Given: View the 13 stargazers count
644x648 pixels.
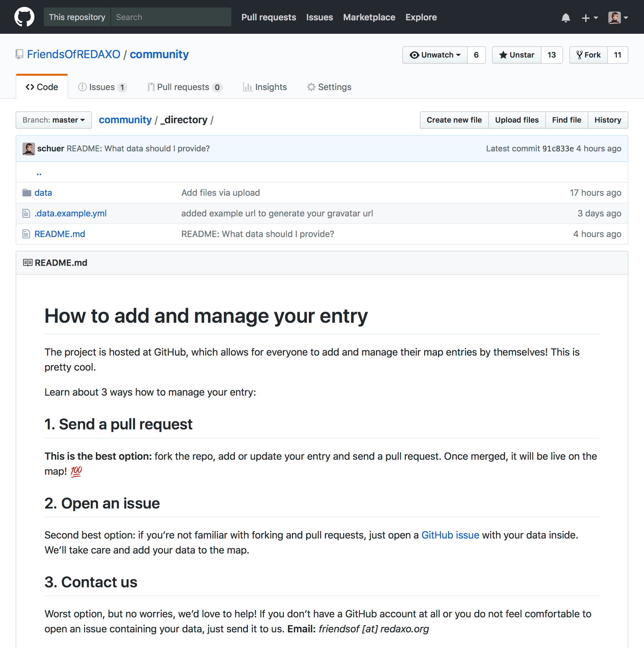Looking at the screenshot, I should click(551, 55).
